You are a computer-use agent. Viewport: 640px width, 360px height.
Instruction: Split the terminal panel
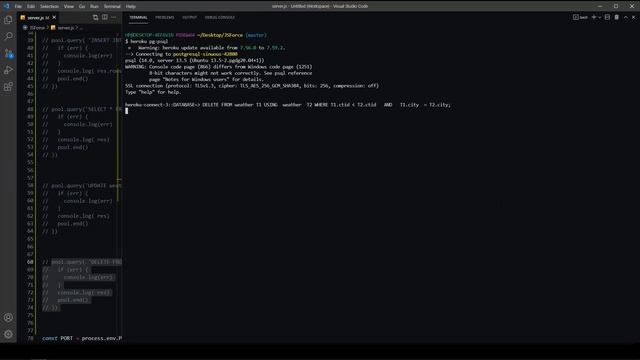click(607, 17)
